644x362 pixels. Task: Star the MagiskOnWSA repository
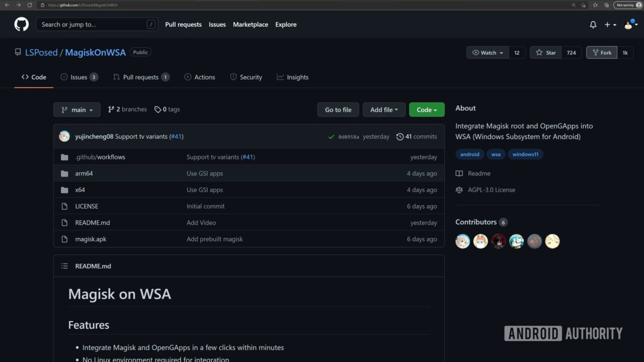[546, 53]
